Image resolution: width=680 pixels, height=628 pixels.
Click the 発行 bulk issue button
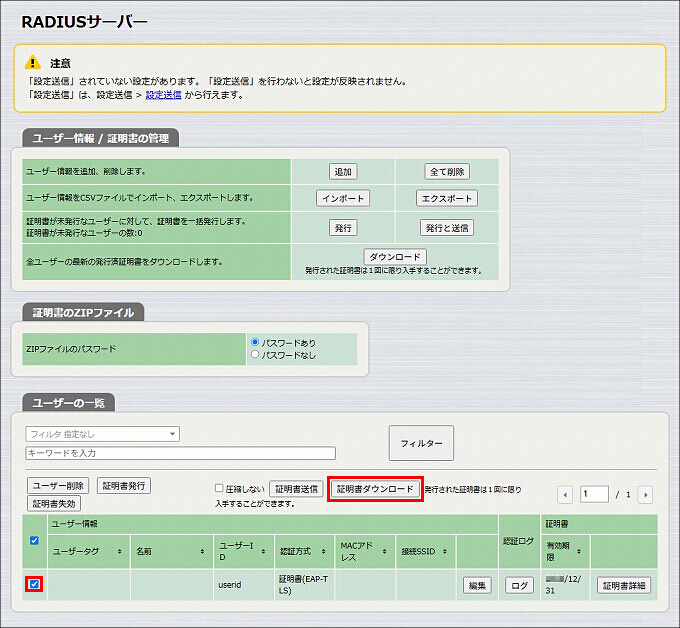(343, 228)
